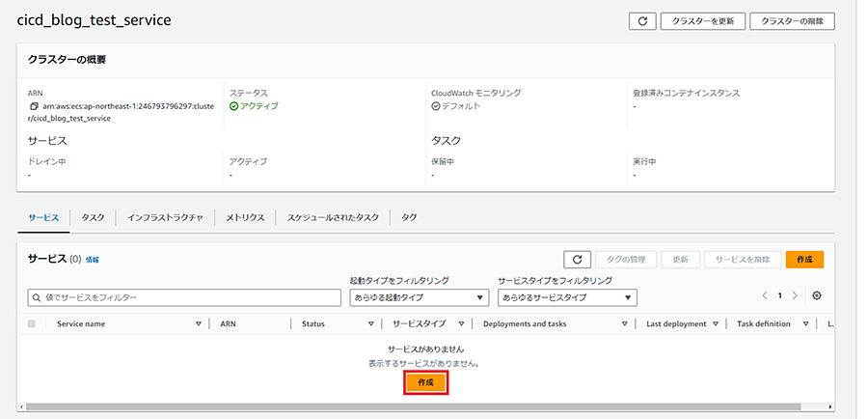Click 更新 button in services panel

click(680, 260)
